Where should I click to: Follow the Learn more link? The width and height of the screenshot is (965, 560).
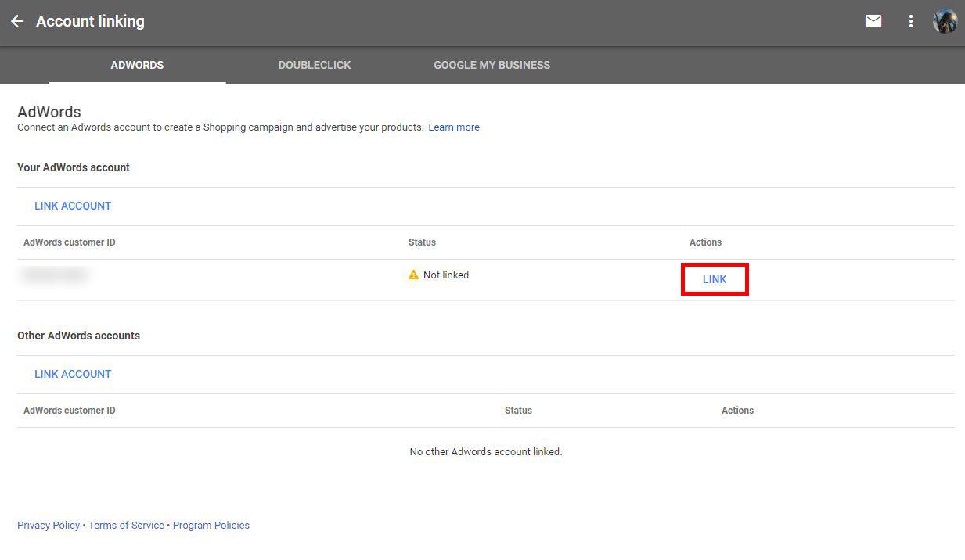tap(454, 127)
